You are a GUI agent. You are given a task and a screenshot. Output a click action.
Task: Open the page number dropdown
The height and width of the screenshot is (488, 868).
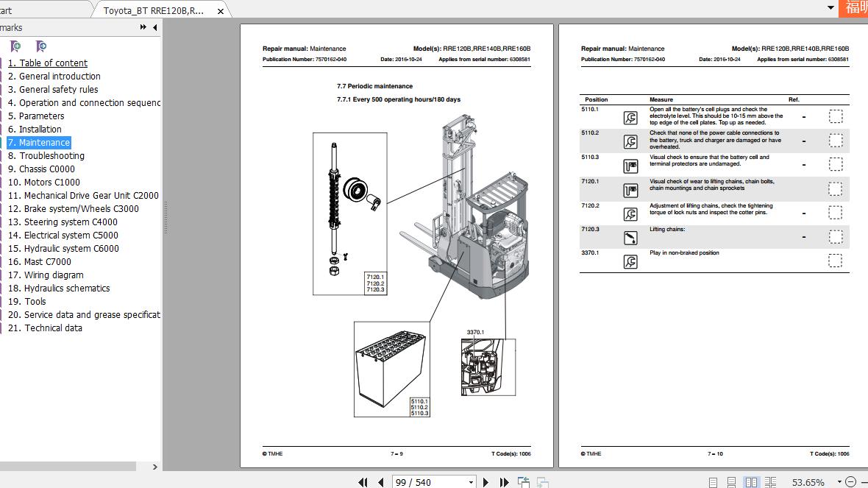471,482
